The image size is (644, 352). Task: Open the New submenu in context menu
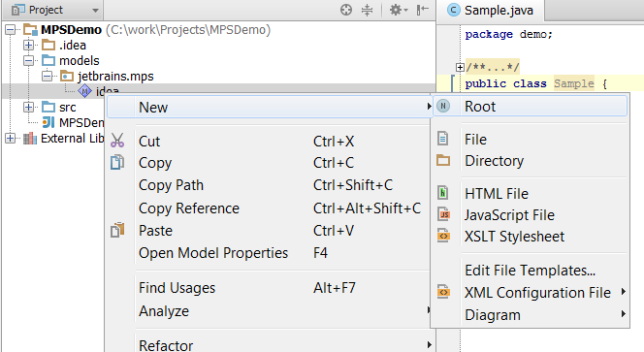[270, 108]
